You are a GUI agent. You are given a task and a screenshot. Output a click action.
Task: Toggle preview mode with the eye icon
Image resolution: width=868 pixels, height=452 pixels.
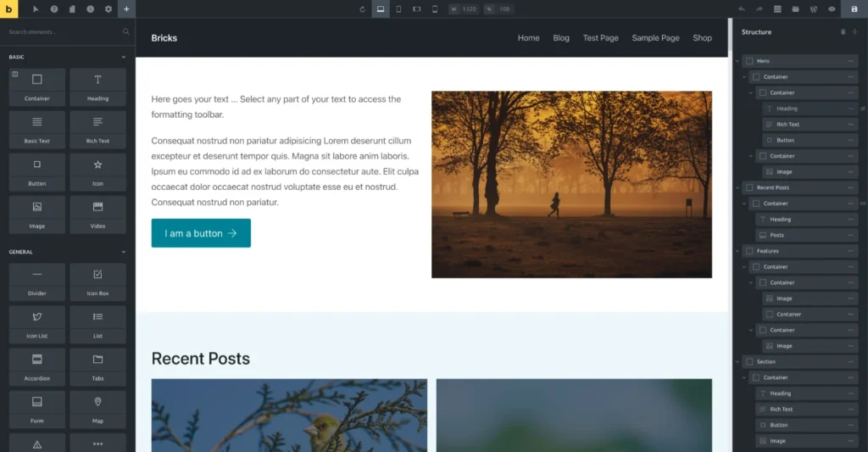click(x=832, y=9)
